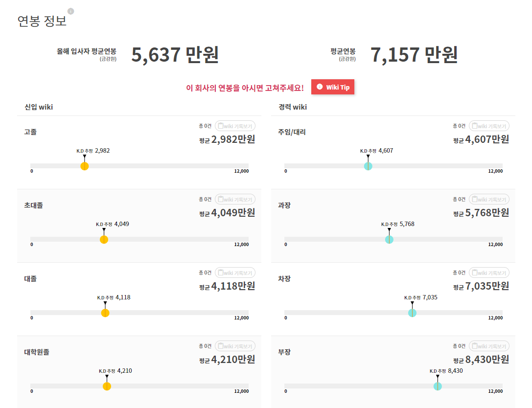The width and height of the screenshot is (532, 408).
Task: Click the yellow 대졸 salary marker
Action: pyautogui.click(x=105, y=313)
